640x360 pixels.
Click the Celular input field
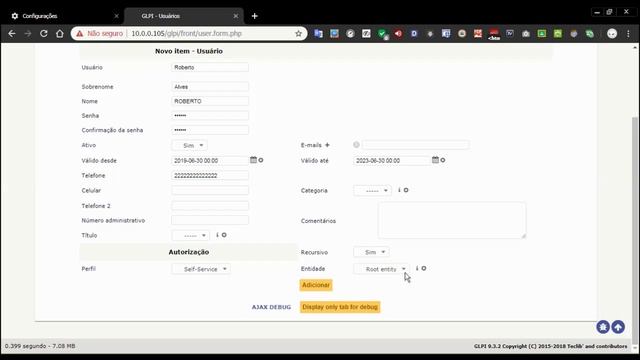pyautogui.click(x=210, y=190)
